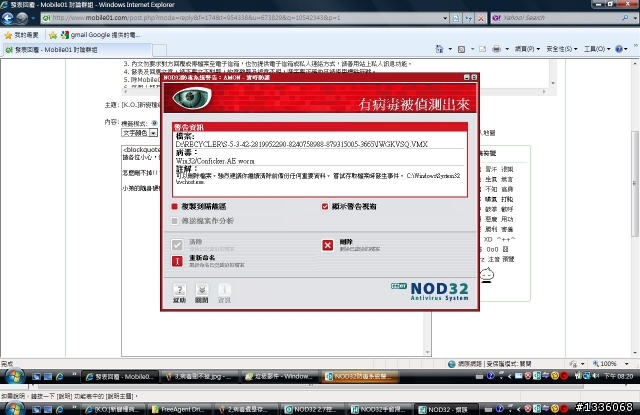Select the radio button beside the content mode label

pyautogui.click(x=154, y=123)
